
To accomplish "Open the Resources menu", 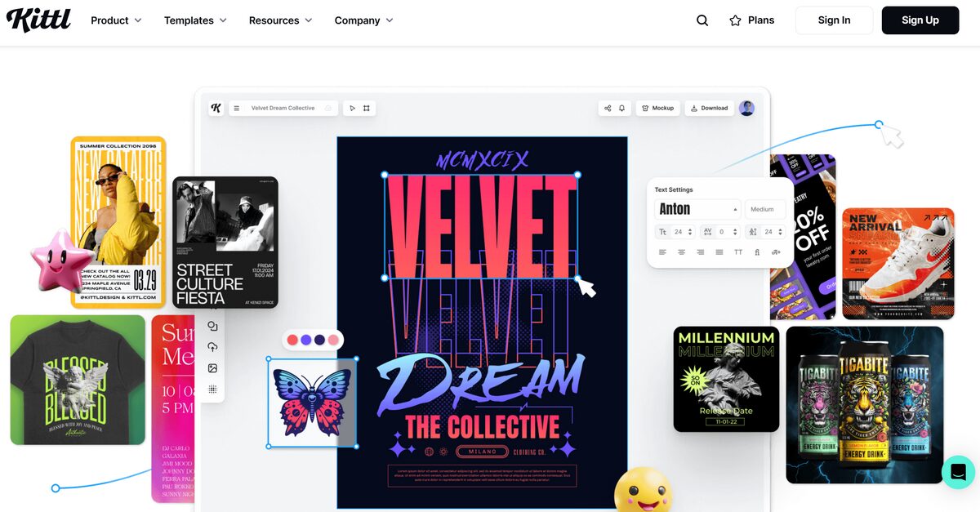I will coord(281,20).
